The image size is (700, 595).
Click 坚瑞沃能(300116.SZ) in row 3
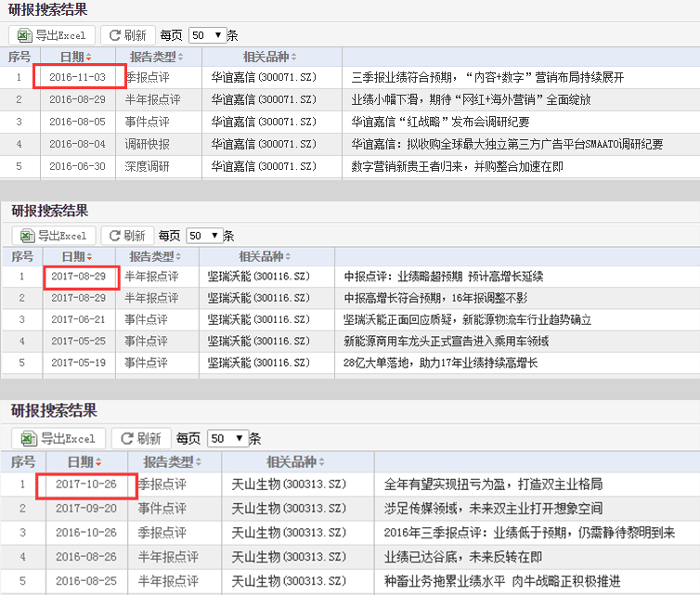coord(258,319)
